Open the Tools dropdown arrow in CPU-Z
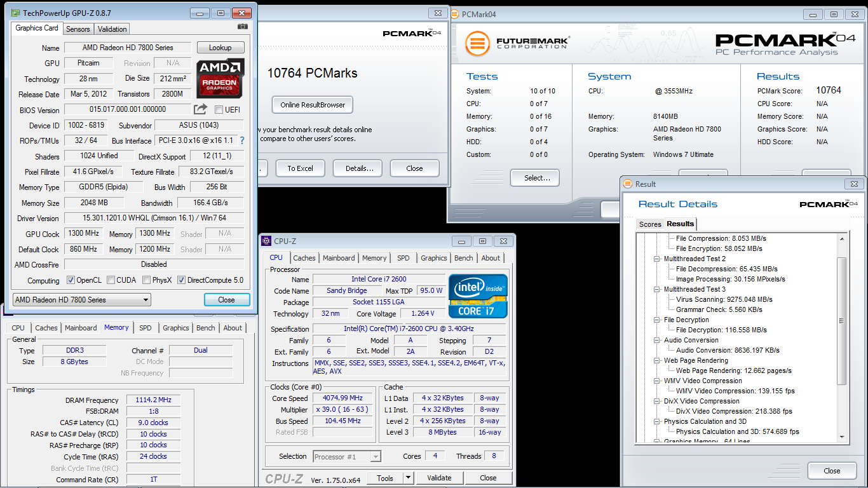The height and width of the screenshot is (488, 868). [407, 478]
